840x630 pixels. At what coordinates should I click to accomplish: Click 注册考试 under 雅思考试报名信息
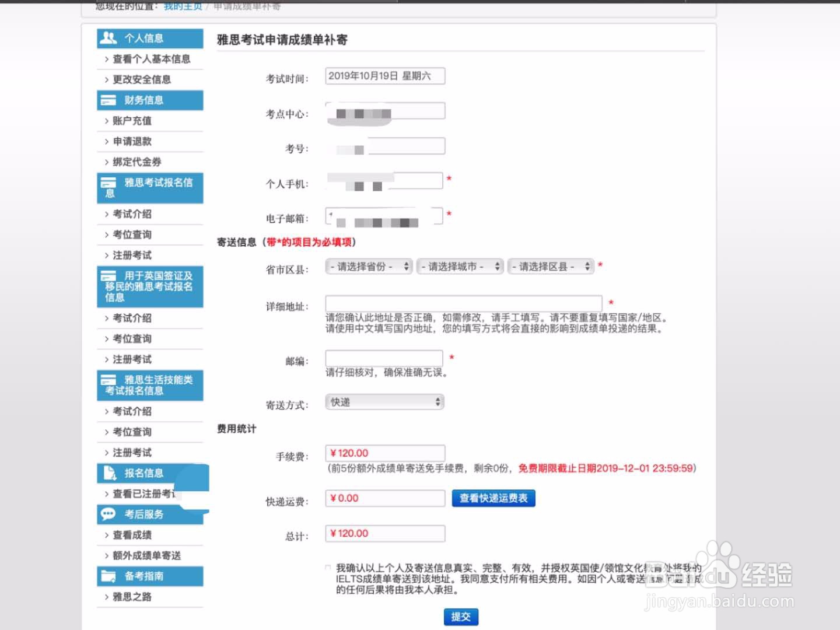(132, 255)
